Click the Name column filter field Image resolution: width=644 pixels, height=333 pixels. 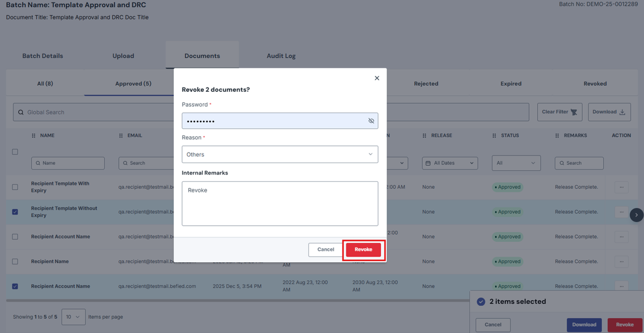pyautogui.click(x=68, y=163)
